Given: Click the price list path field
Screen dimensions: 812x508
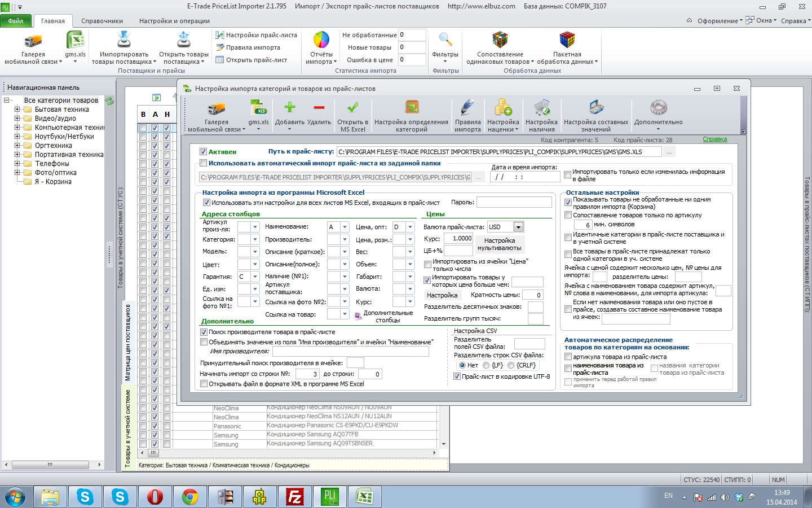Looking at the screenshot, I should 499,152.
